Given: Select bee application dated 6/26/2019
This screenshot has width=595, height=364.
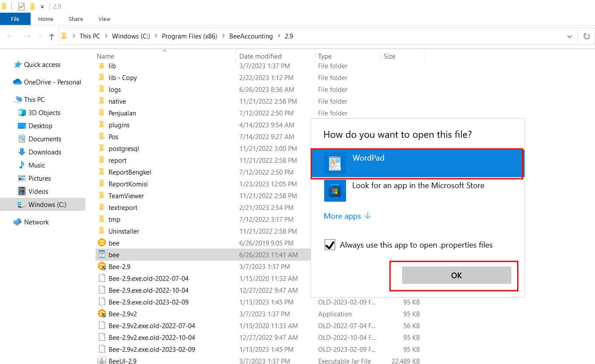Looking at the screenshot, I should pos(114,243).
